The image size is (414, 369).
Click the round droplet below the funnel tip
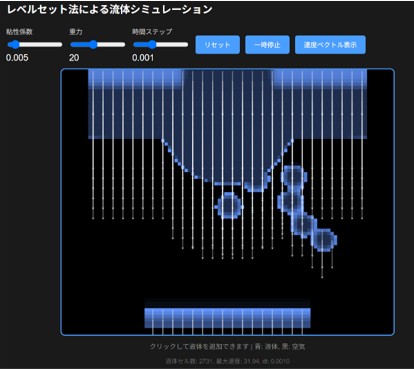pyautogui.click(x=229, y=205)
